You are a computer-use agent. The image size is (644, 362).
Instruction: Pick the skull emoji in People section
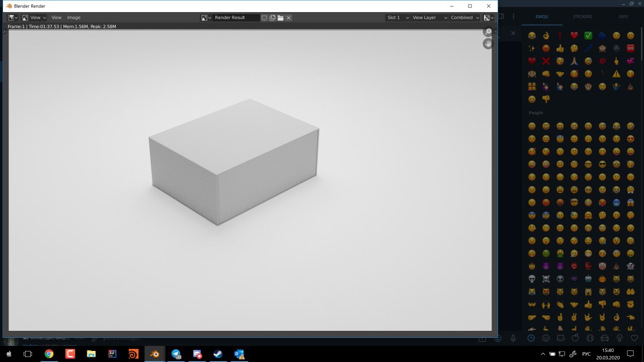(x=532, y=279)
